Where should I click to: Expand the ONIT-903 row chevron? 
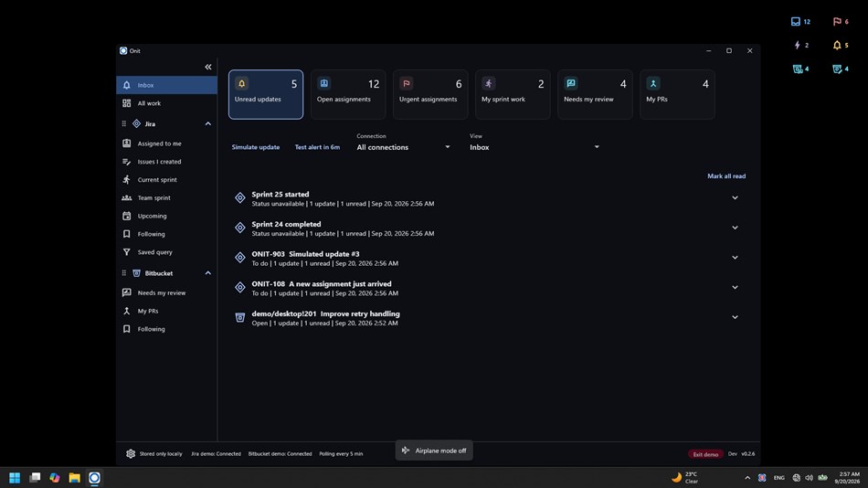[x=736, y=258]
